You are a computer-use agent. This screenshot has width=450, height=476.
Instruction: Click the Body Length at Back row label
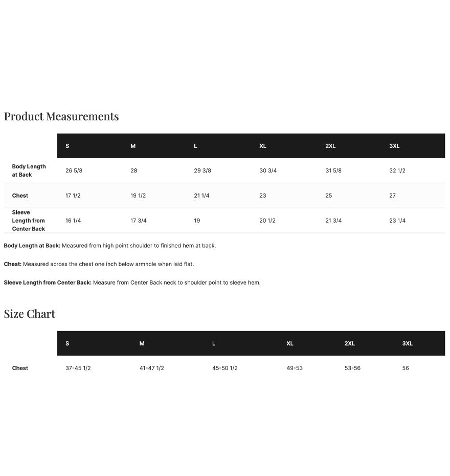coord(29,170)
